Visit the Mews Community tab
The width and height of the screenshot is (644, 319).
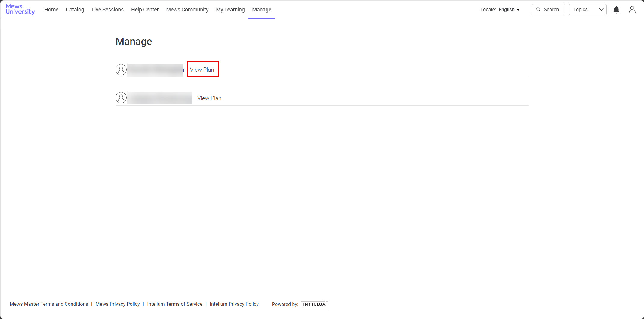point(187,10)
